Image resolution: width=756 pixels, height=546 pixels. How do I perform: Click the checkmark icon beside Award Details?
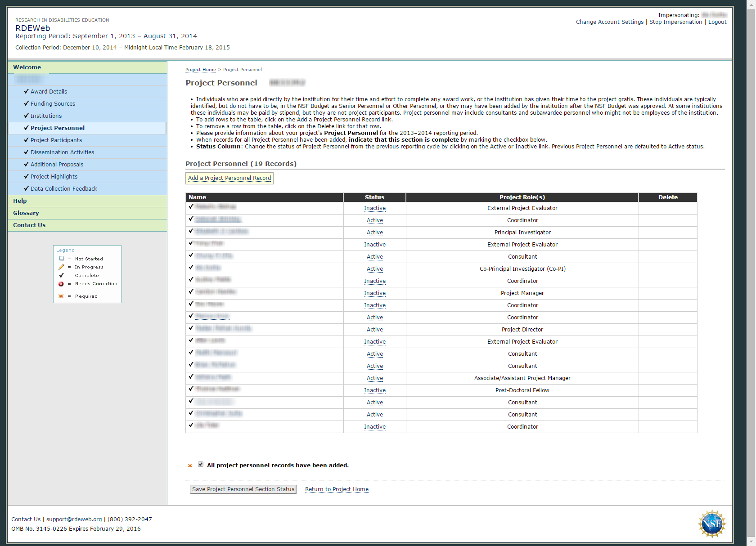point(26,91)
